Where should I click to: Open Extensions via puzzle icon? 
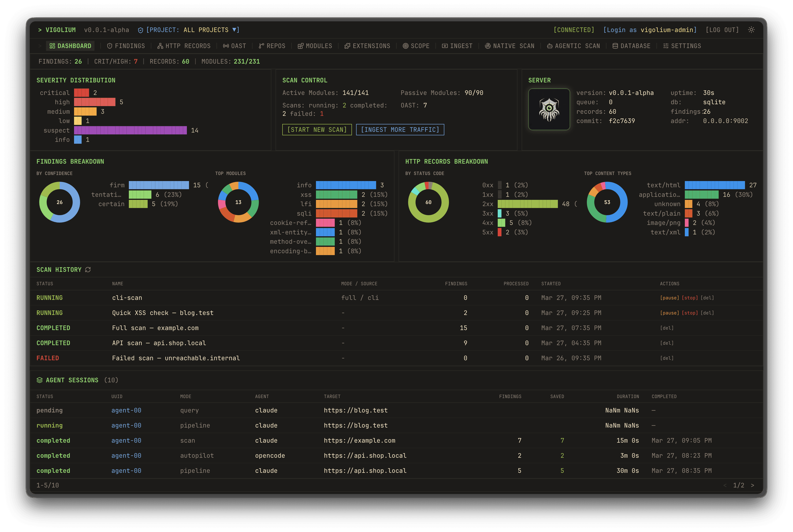click(347, 46)
